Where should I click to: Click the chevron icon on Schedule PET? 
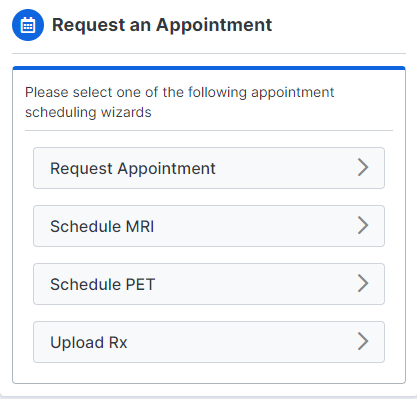[x=363, y=283]
